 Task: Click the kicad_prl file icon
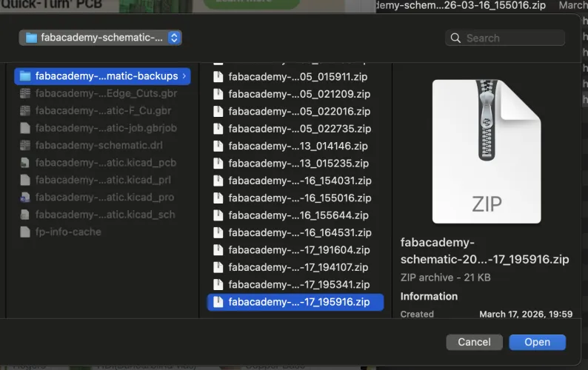(x=25, y=180)
